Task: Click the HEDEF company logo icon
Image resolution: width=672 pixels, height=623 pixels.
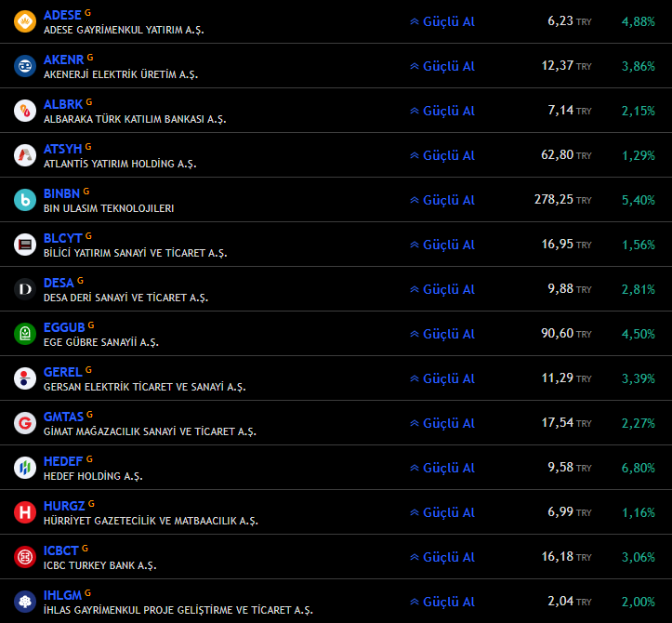Action: pos(25,468)
